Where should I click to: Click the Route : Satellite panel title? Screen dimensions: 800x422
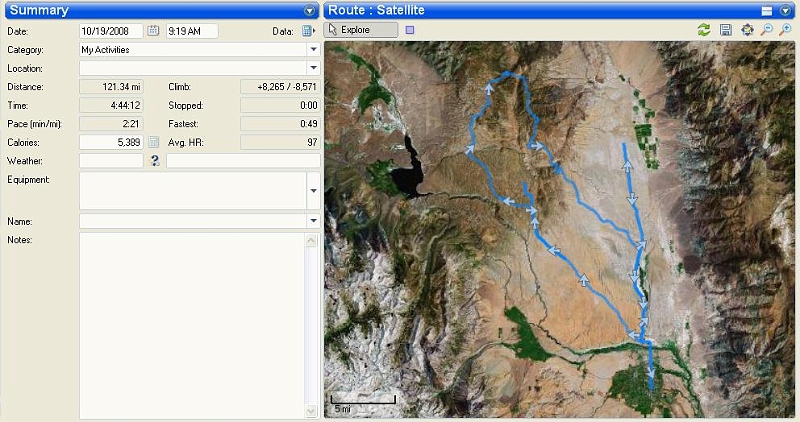coord(376,10)
